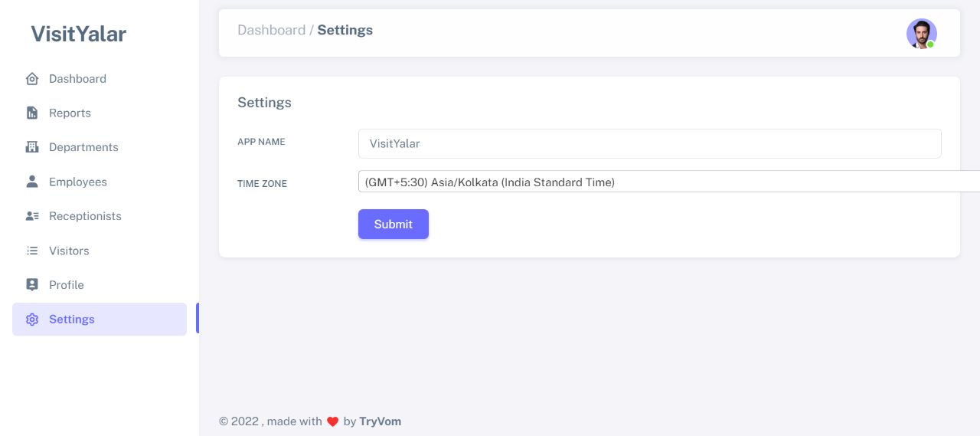The image size is (980, 436).
Task: Click the Departments building icon
Action: (32, 147)
